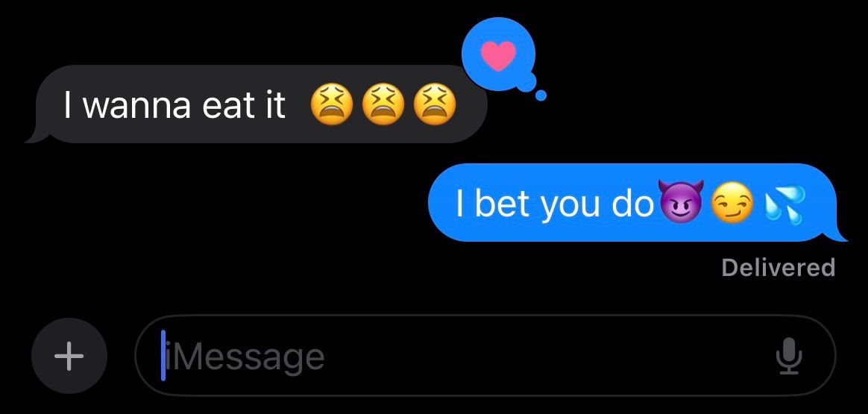The image size is (868, 414).
Task: Click the second weary face emoji
Action: [x=383, y=104]
